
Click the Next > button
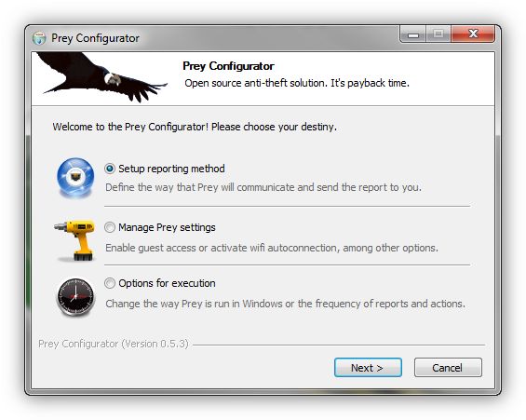[368, 368]
